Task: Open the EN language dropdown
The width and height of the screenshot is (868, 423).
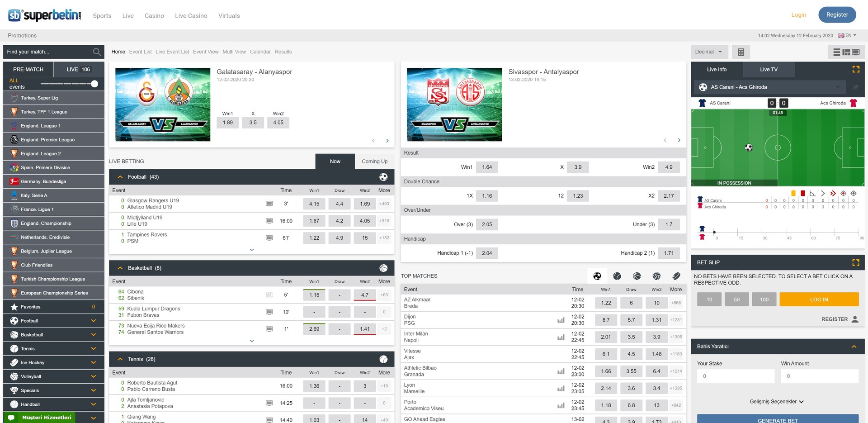Action: [847, 35]
